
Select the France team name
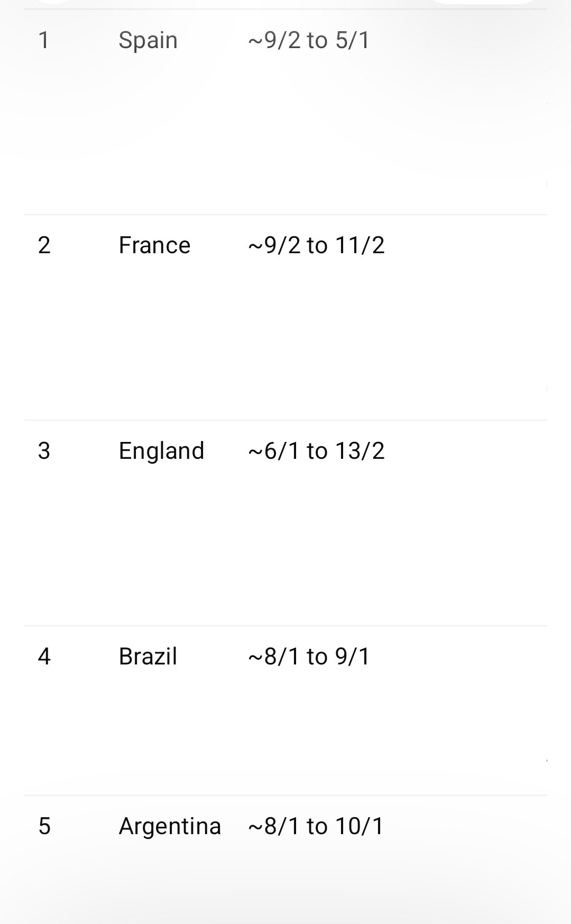pyautogui.click(x=154, y=245)
